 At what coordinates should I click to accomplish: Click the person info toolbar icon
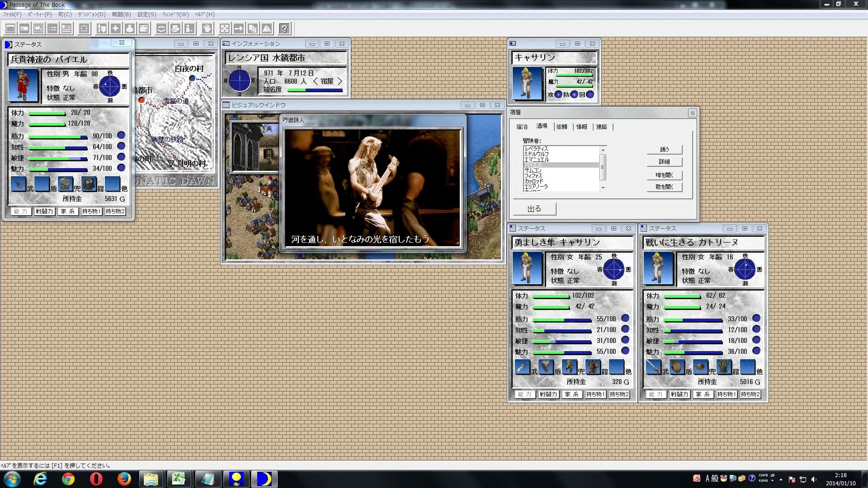[x=189, y=29]
